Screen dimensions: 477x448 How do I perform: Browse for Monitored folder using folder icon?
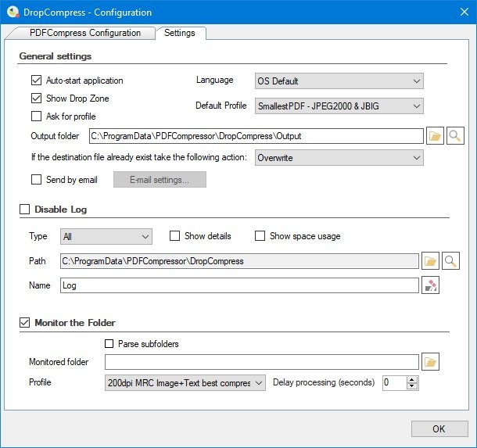pos(430,361)
